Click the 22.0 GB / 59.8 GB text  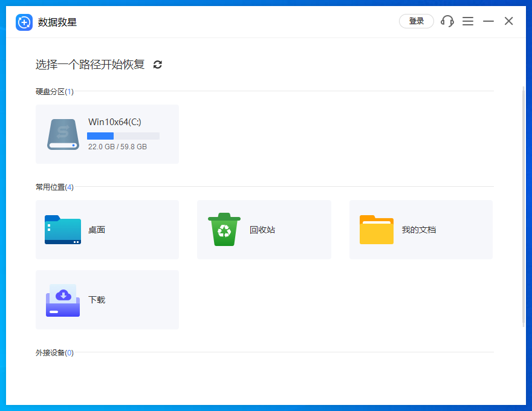(x=117, y=146)
